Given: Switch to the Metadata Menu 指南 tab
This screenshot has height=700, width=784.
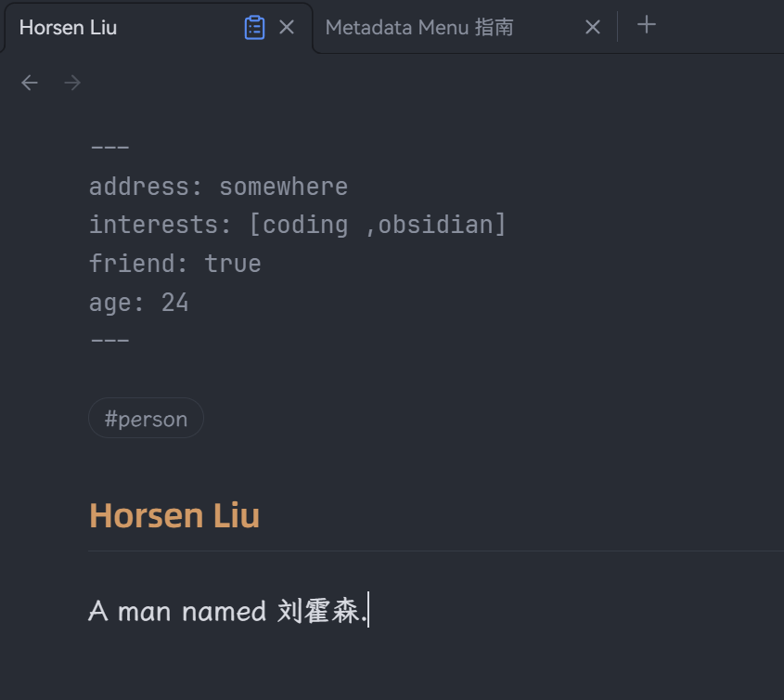Looking at the screenshot, I should 419,28.
